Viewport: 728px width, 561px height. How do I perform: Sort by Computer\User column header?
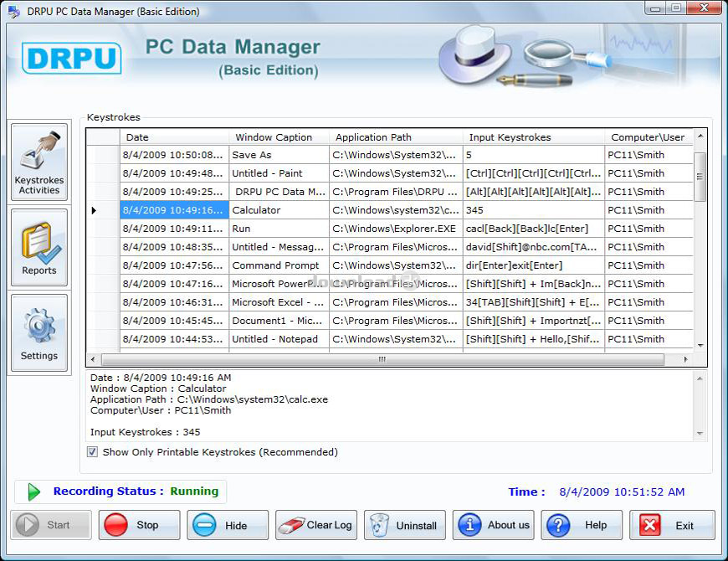pos(649,137)
